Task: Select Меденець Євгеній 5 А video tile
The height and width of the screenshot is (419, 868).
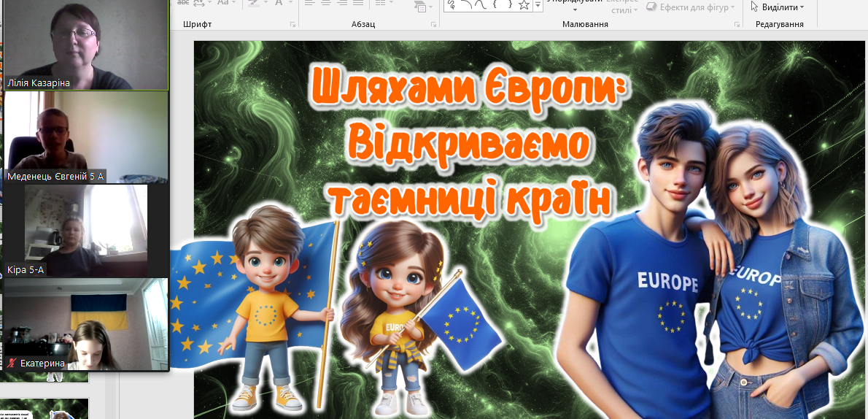Action: click(x=86, y=137)
